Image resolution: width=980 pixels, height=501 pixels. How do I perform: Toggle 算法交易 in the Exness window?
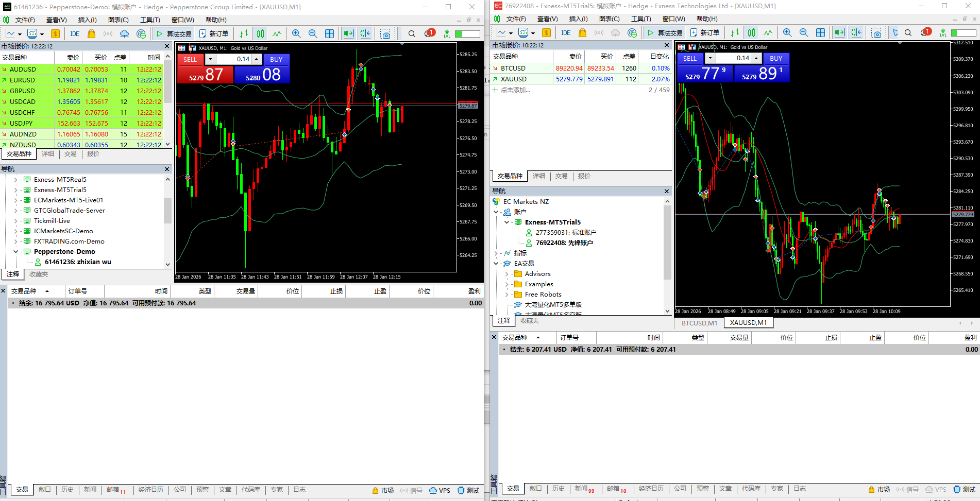665,33
